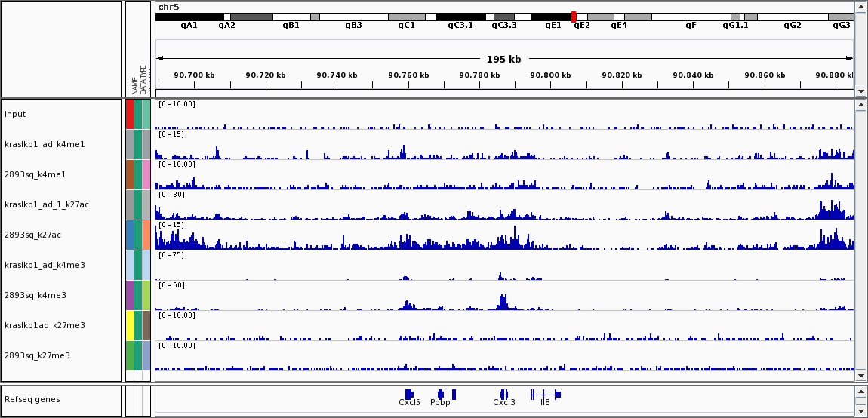Select the Cxcl3 gene annotation

coord(503,394)
